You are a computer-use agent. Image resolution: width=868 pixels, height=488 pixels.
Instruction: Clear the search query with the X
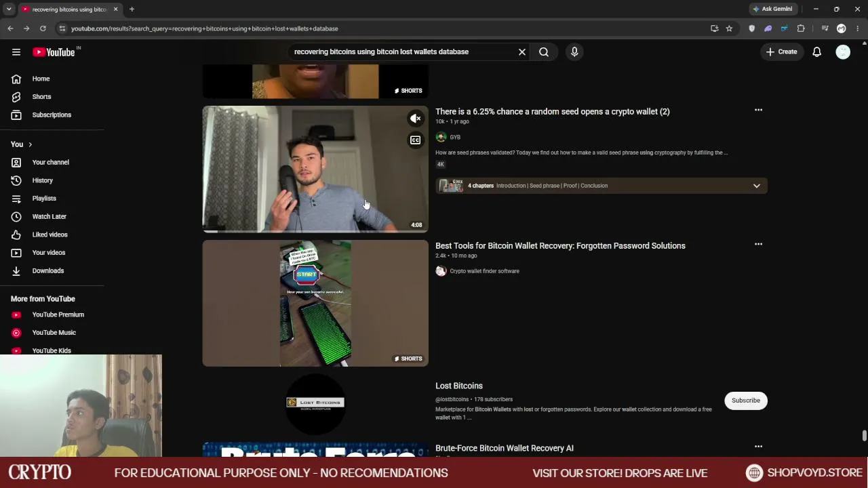point(522,52)
